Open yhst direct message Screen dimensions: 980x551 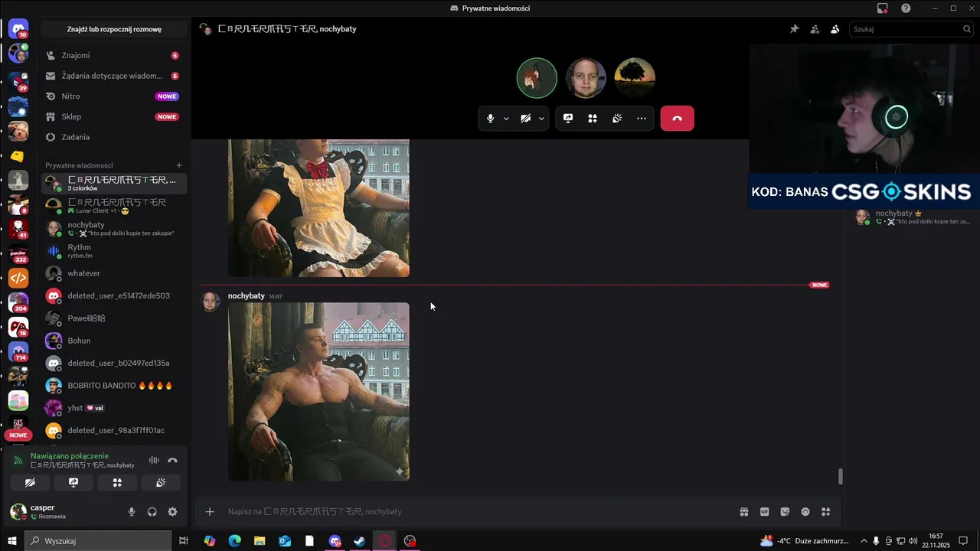[113, 408]
